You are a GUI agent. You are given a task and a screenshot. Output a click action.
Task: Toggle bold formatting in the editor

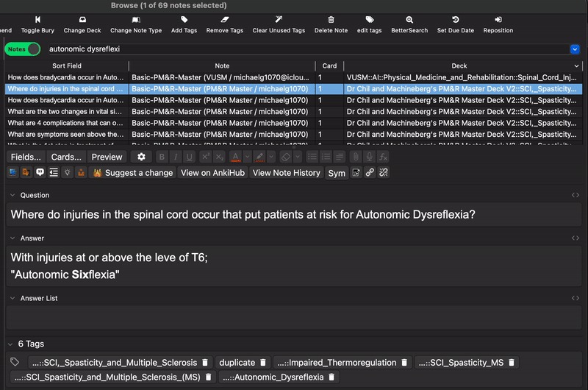(161, 157)
